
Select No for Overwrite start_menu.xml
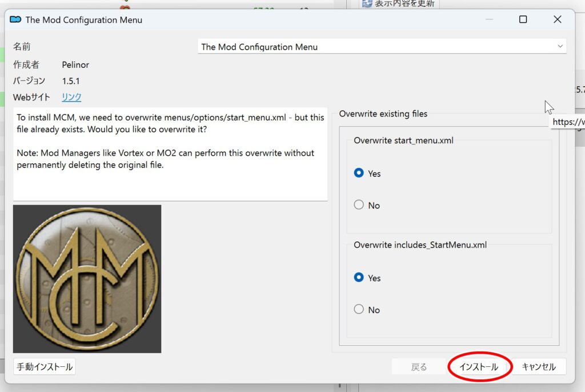click(x=359, y=205)
